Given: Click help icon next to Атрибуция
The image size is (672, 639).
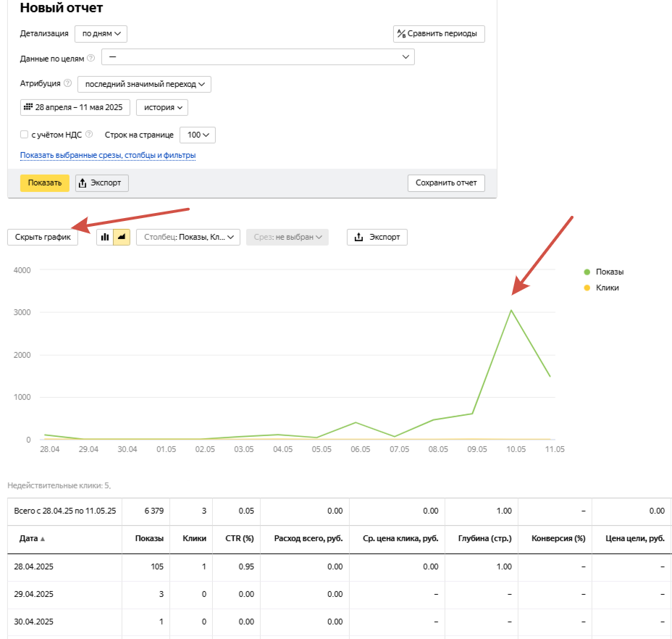Looking at the screenshot, I should tap(68, 83).
